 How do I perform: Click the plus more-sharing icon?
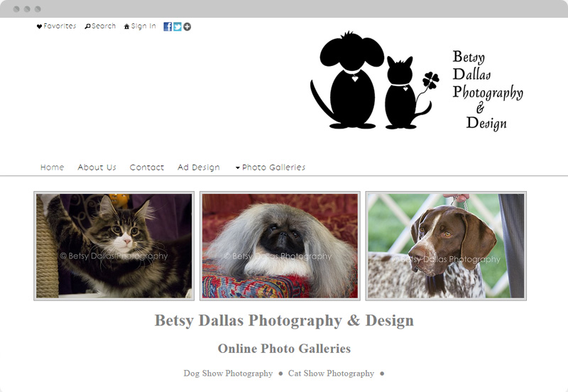pyautogui.click(x=187, y=26)
